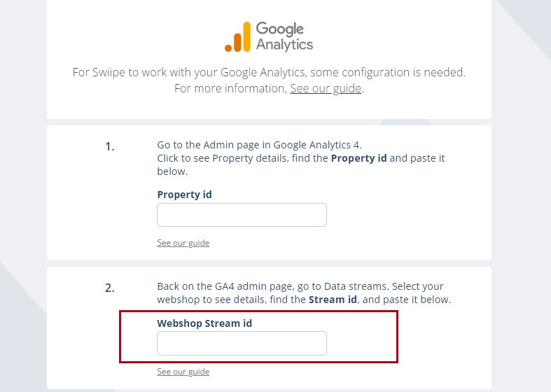Click the Google Analytics bar chart logo
The height and width of the screenshot is (392, 551).
coord(237,37)
